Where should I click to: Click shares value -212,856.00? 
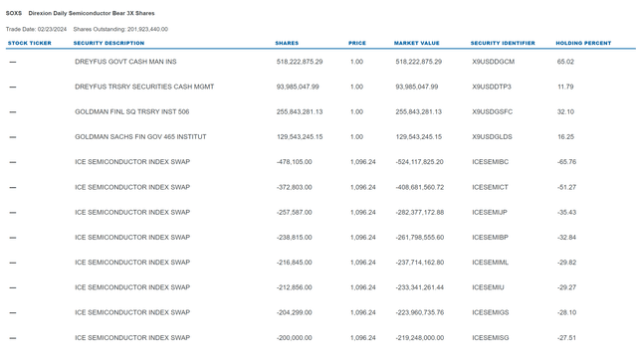295,287
